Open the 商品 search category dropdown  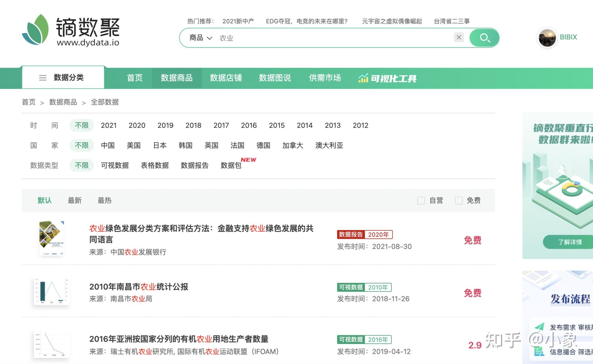tap(196, 38)
